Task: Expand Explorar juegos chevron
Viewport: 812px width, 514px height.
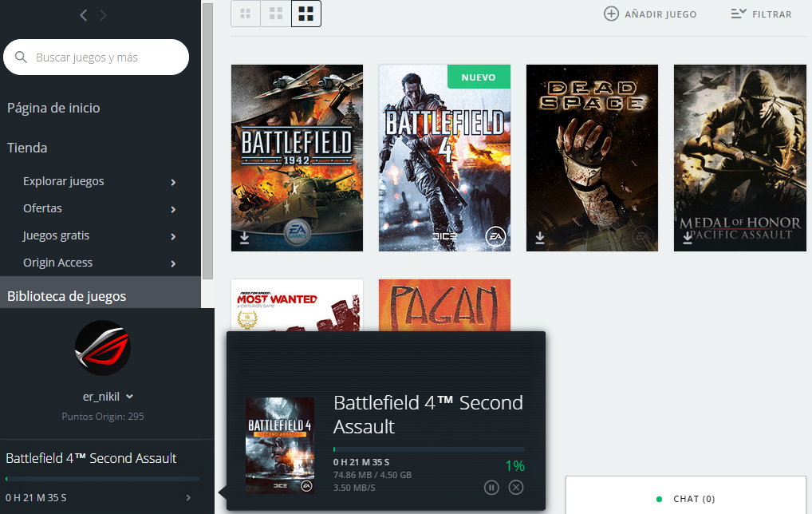Action: pyautogui.click(x=173, y=183)
